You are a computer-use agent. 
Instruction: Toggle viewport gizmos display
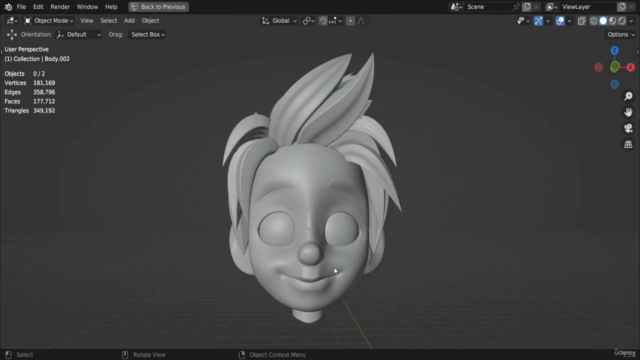pos(538,21)
